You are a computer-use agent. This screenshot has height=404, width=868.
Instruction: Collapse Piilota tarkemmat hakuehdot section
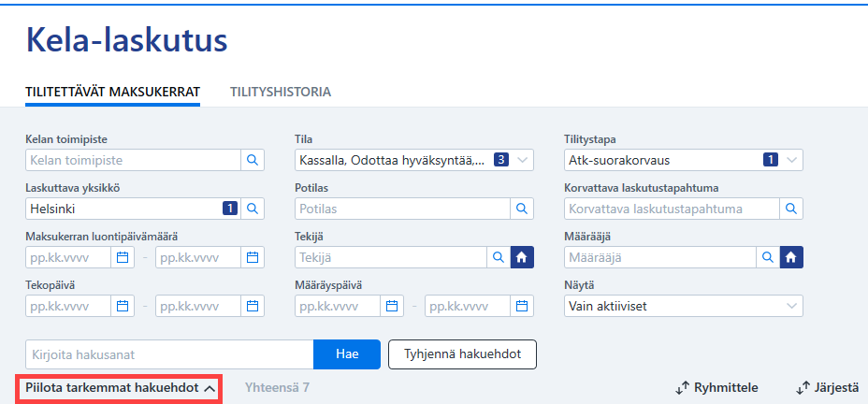click(x=119, y=388)
